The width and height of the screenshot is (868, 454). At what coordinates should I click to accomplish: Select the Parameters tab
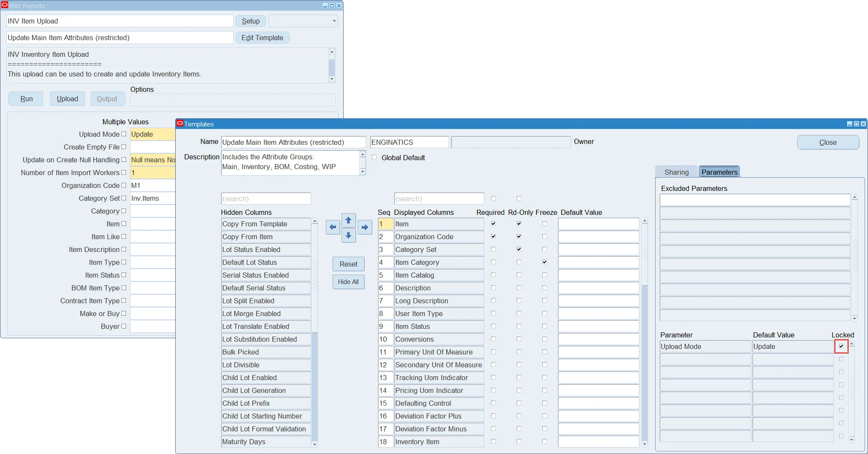719,172
